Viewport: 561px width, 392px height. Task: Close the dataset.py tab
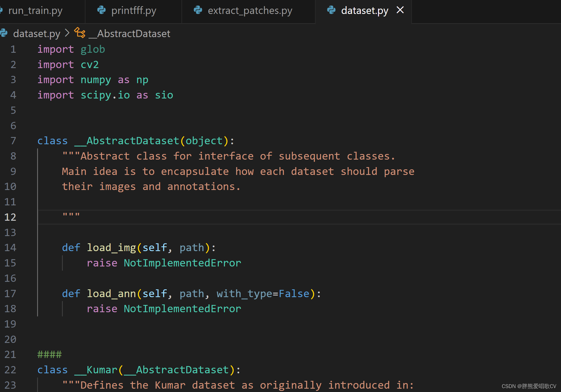tap(400, 10)
